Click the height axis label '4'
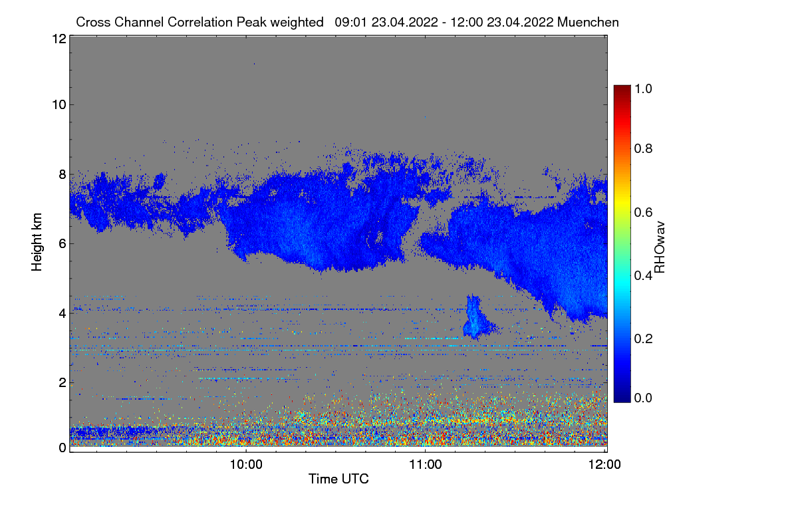Image resolution: width=798 pixels, height=532 pixels. [x=63, y=313]
